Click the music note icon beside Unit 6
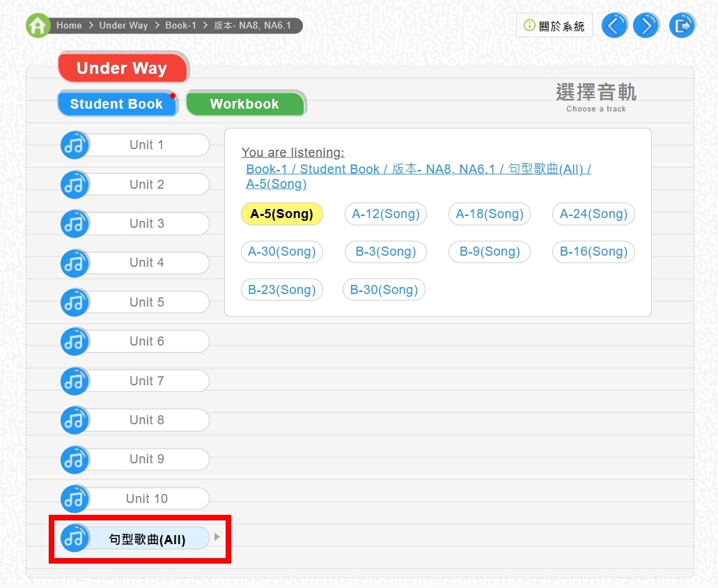This screenshot has width=718, height=588. [x=75, y=341]
